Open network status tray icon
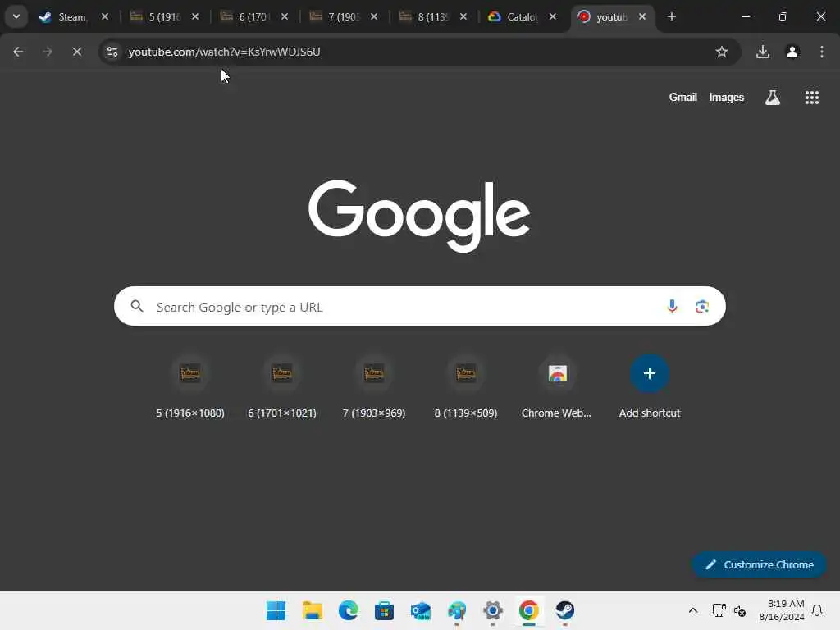This screenshot has width=840, height=630. pos(719,610)
